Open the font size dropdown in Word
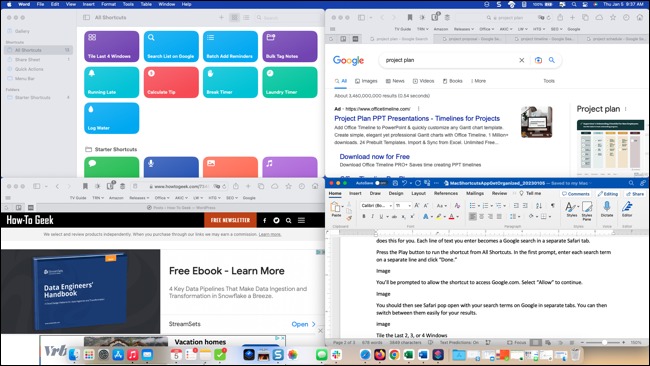Screen dimensions: 650x366 (409, 206)
